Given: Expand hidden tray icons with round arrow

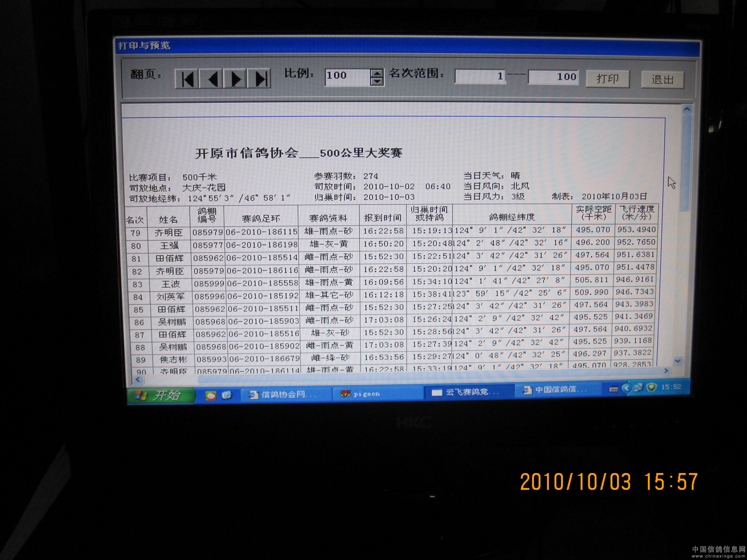Looking at the screenshot, I should pyautogui.click(x=627, y=388).
